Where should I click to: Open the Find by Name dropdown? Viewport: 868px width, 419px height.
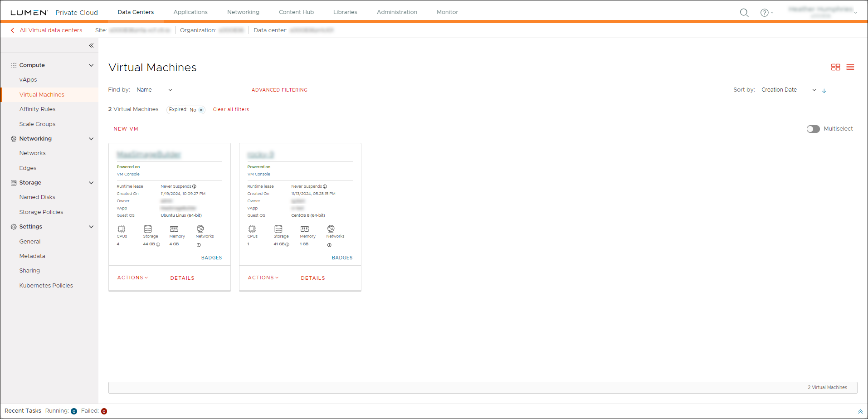coord(154,89)
